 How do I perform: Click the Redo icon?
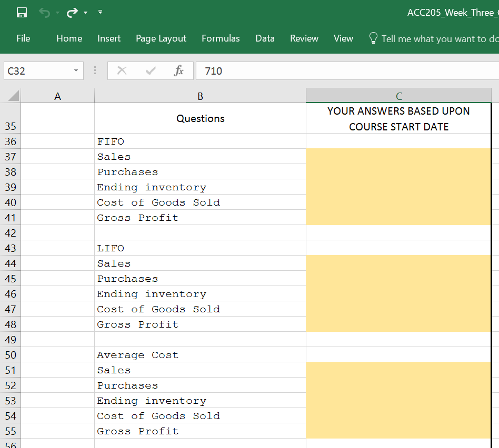[x=73, y=12]
